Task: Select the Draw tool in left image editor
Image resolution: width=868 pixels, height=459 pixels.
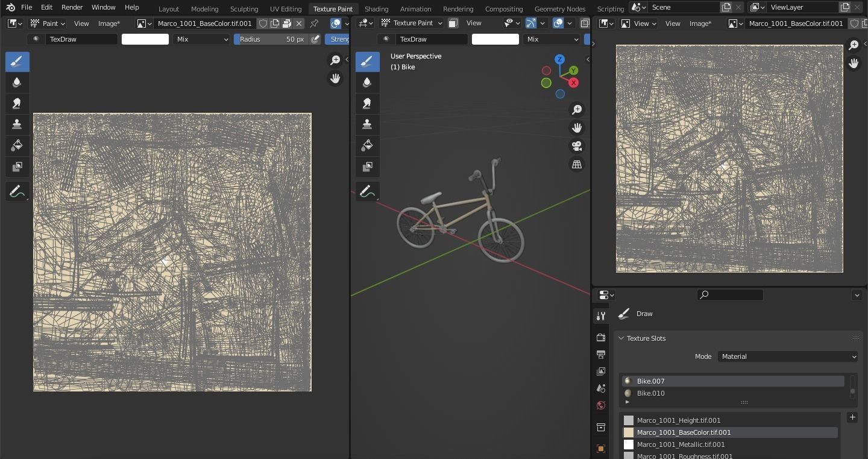Action: 17,62
